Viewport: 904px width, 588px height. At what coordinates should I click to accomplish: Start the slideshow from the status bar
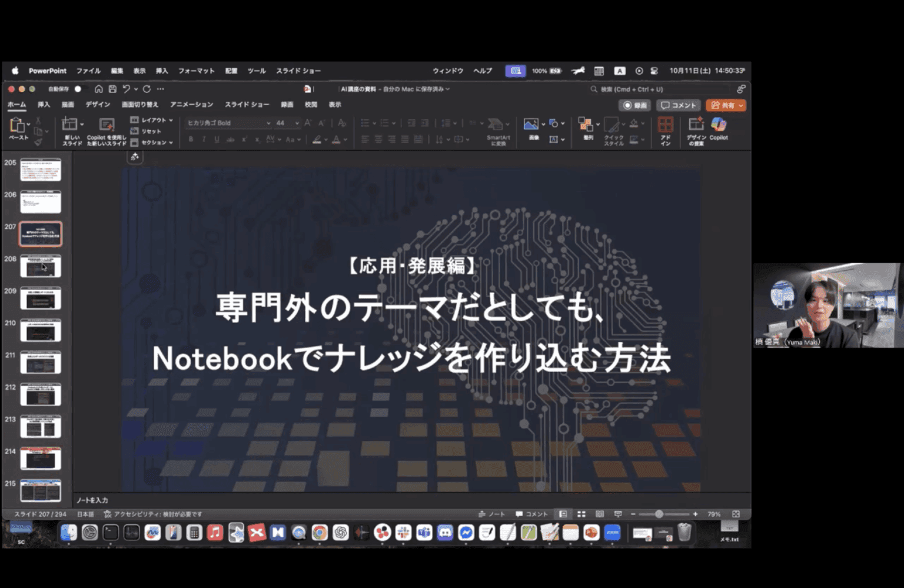(617, 513)
